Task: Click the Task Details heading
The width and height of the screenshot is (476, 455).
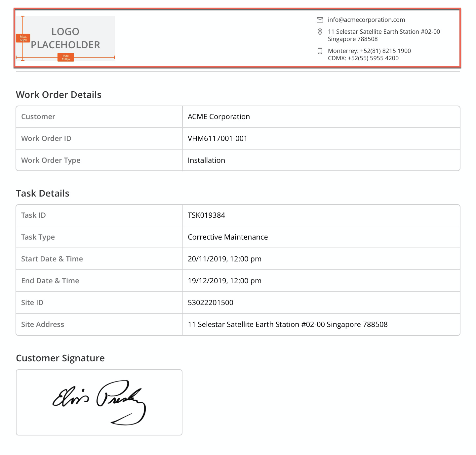Action: (x=43, y=193)
